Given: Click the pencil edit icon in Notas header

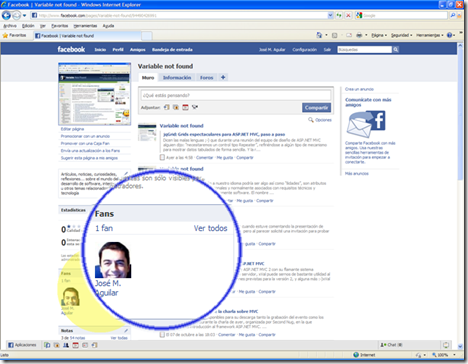Looking at the screenshot, I should coord(126,330).
